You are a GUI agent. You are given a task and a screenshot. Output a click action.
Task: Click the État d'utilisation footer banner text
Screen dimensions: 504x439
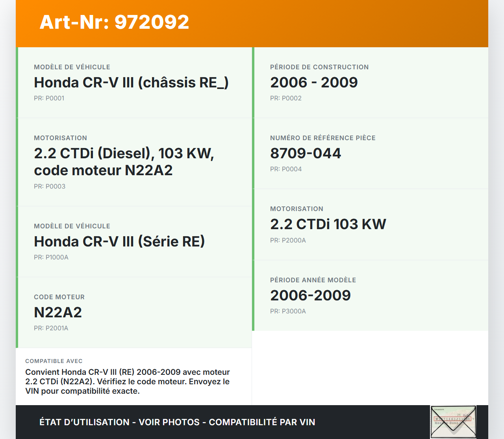(177, 422)
